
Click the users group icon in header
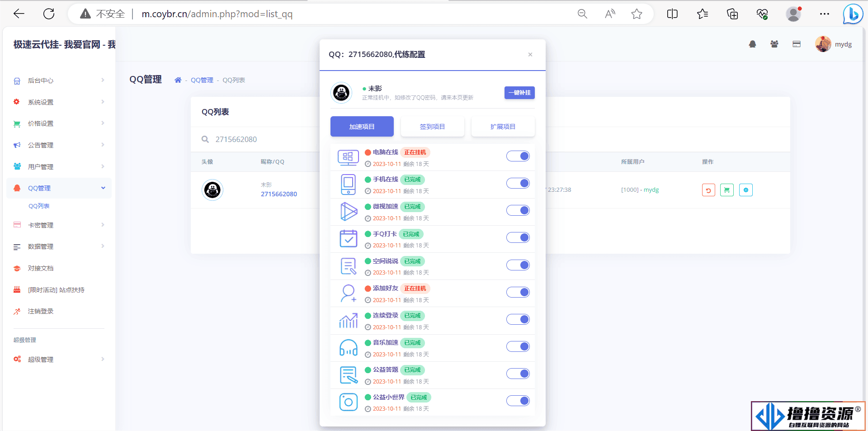pyautogui.click(x=774, y=44)
